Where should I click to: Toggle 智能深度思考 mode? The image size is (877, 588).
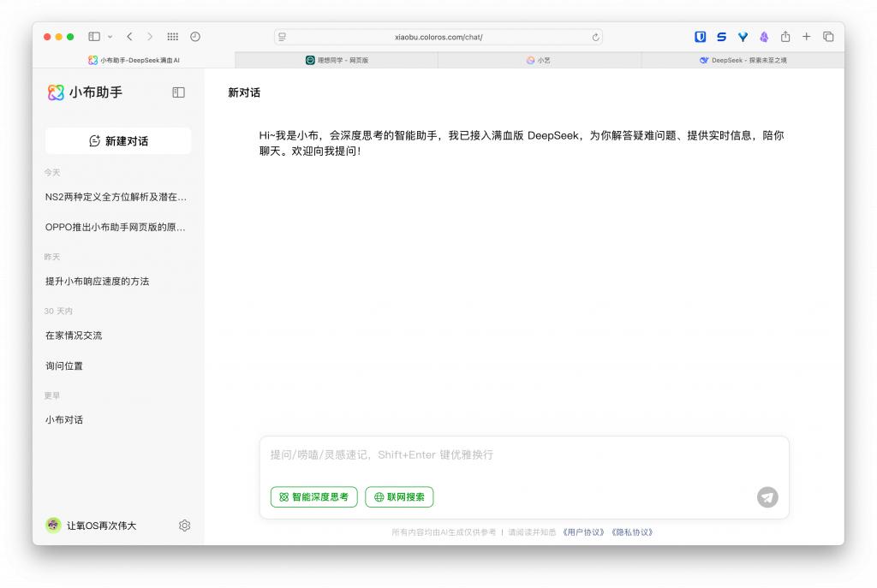click(313, 497)
